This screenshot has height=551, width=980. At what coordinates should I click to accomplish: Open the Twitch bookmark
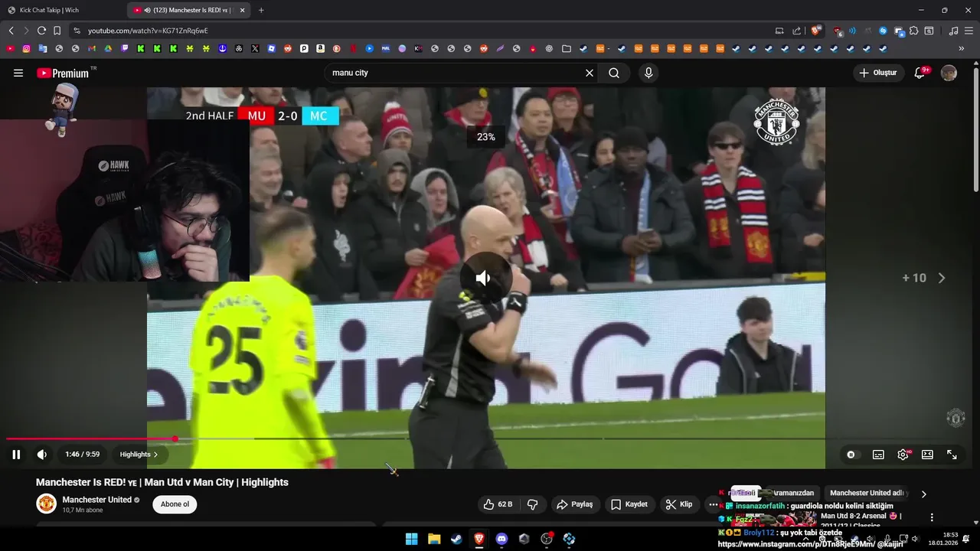pos(125,48)
